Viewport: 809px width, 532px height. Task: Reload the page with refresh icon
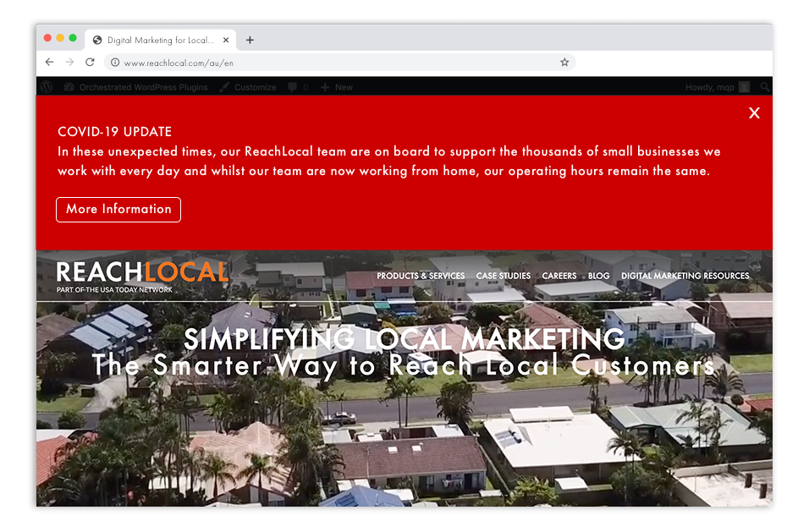coord(90,63)
